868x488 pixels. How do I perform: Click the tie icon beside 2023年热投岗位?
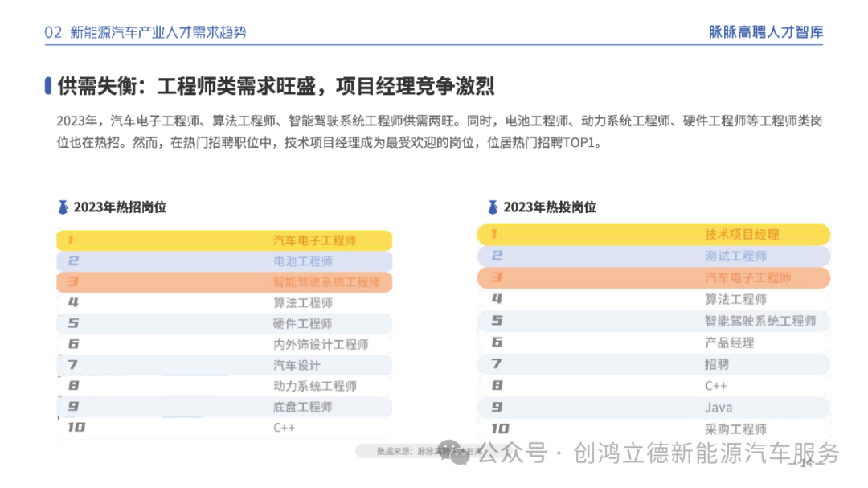(493, 207)
